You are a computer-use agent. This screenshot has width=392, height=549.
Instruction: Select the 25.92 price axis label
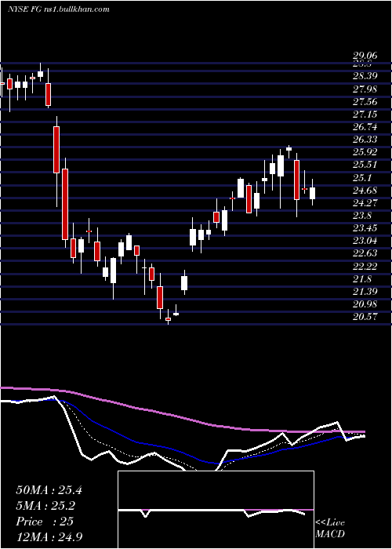point(365,152)
